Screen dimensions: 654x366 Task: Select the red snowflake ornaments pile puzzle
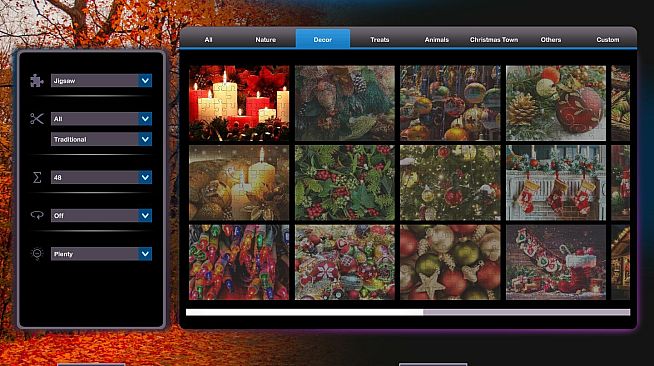click(345, 262)
